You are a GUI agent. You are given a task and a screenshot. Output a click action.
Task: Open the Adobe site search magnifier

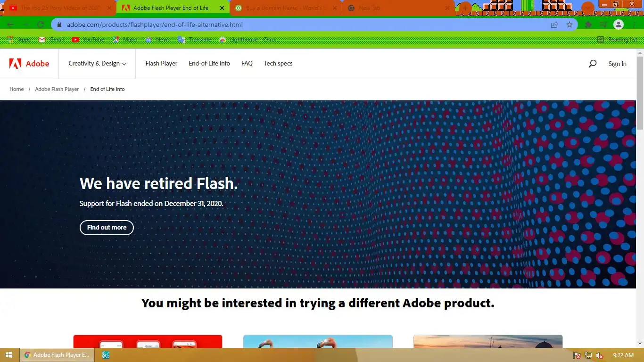(593, 64)
